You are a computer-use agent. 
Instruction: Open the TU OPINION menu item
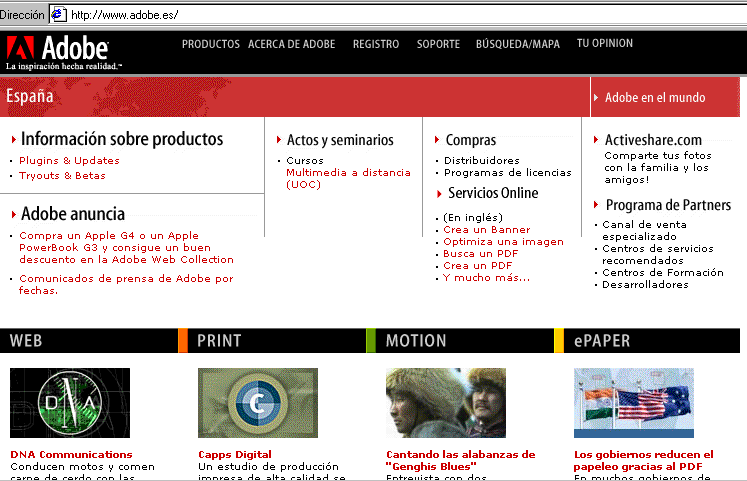point(605,43)
